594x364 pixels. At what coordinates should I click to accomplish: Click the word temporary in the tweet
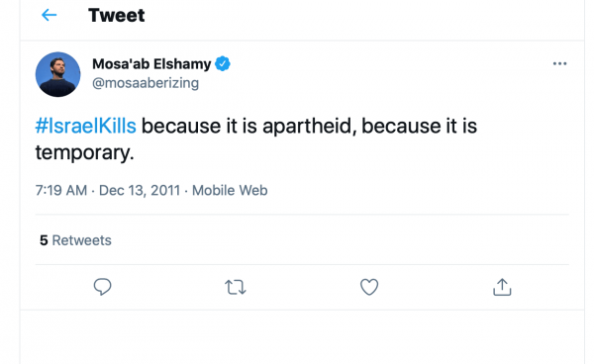(x=82, y=153)
